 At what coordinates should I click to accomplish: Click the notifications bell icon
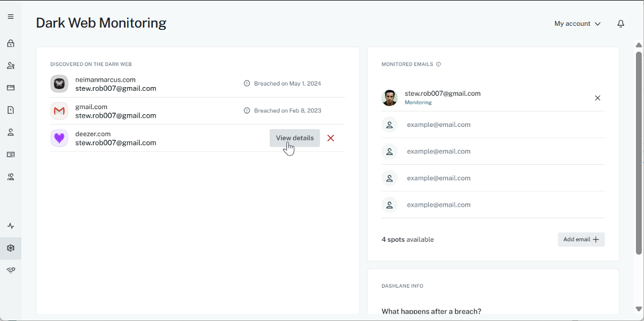click(620, 24)
